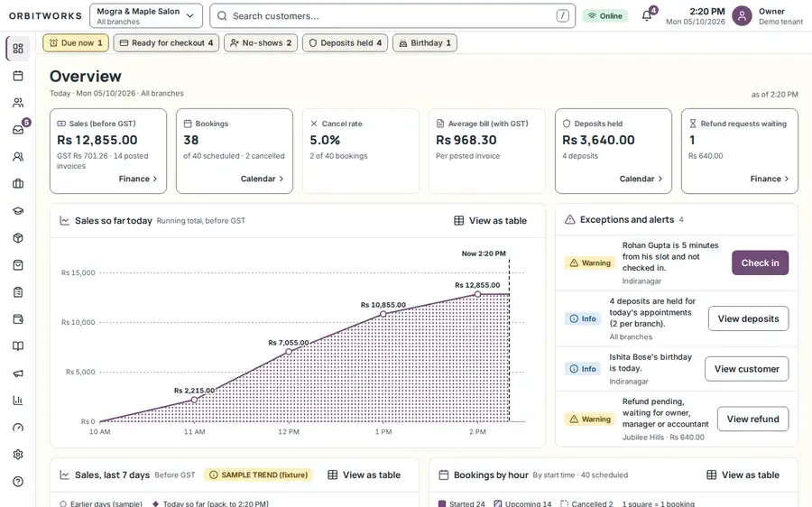This screenshot has height=507, width=812.
Task: Open the gauge performance icon in sidebar
Action: [x=18, y=428]
